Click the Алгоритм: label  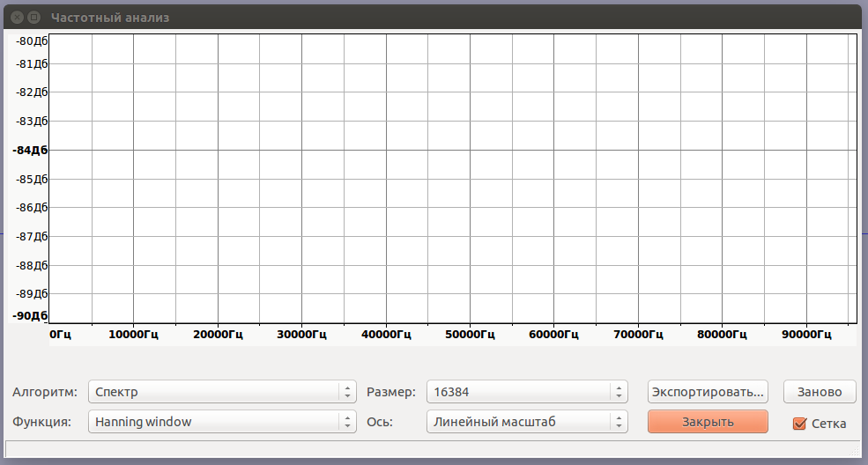[45, 392]
